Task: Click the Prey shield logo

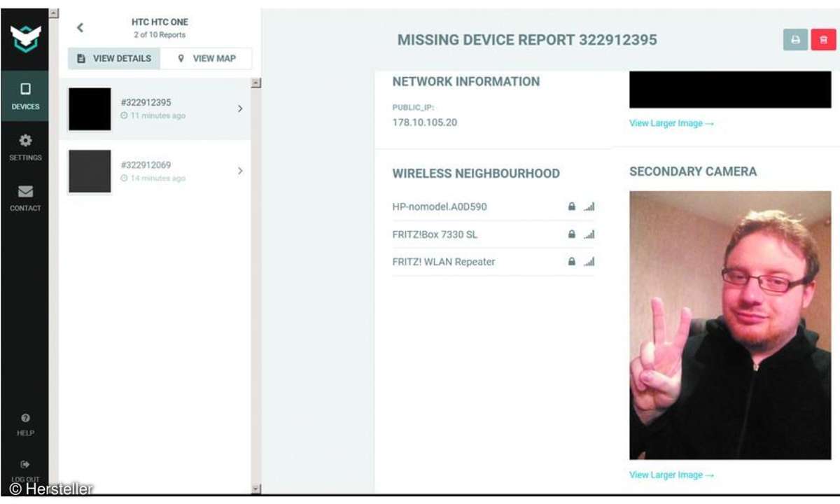Action: (25, 38)
